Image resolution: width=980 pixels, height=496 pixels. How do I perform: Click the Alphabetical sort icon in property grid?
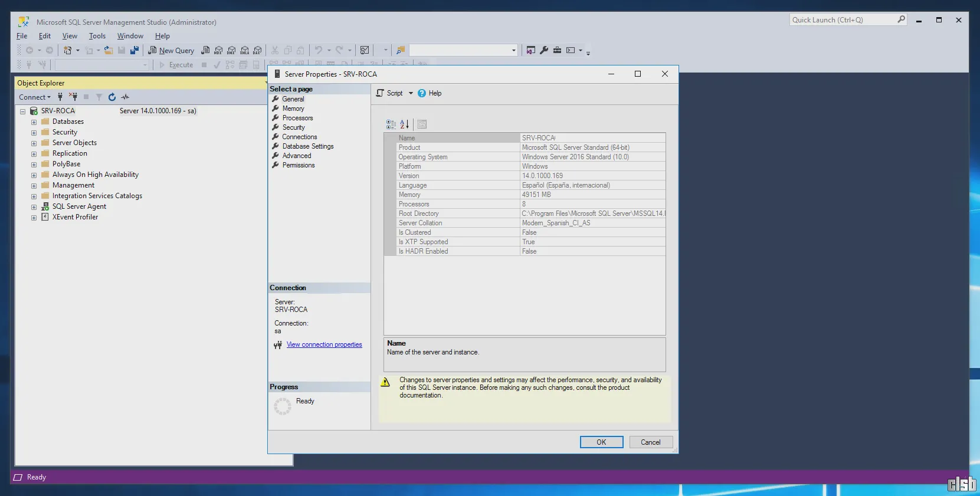click(404, 124)
